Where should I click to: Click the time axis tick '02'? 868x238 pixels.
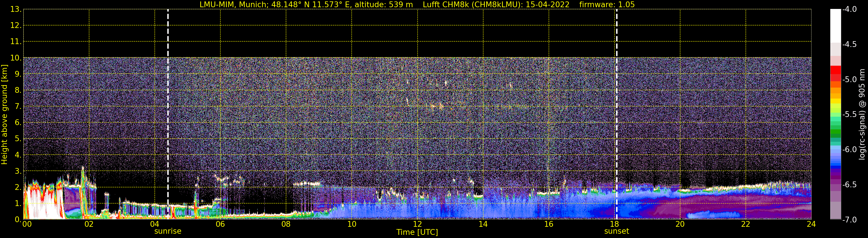point(89,224)
